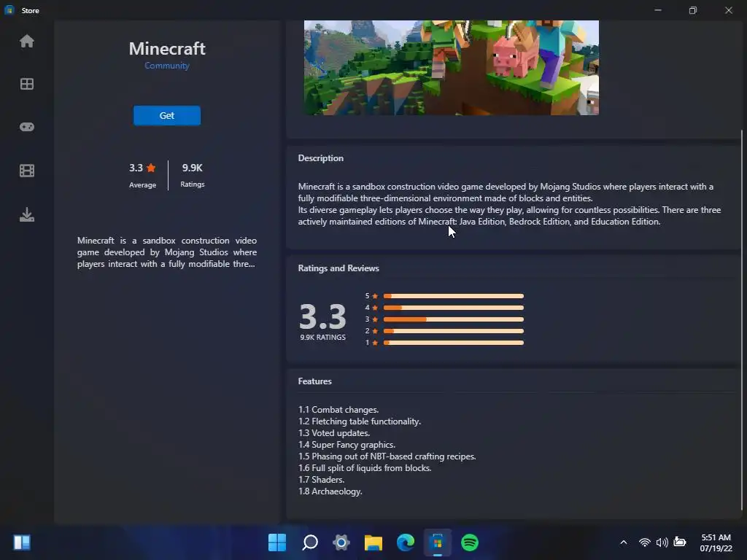The image size is (747, 560).
Task: Click the truncated Minecraft summary under Get
Action: point(167,252)
